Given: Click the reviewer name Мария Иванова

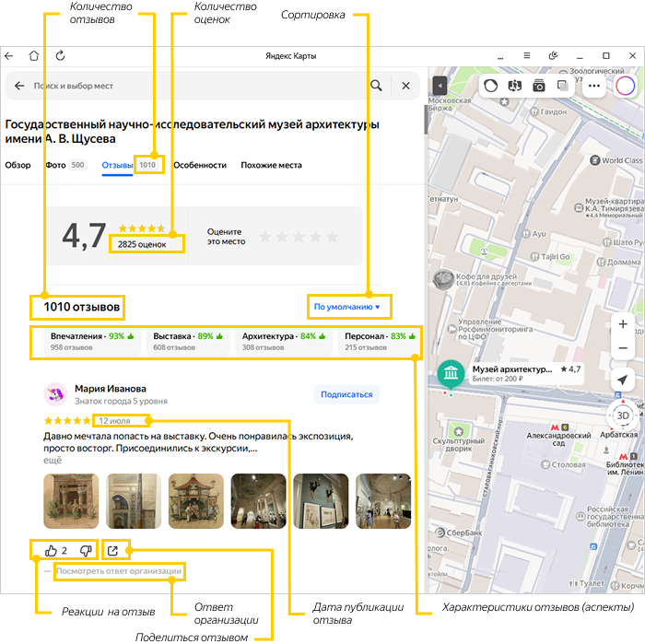Looking at the screenshot, I should pyautogui.click(x=111, y=389).
